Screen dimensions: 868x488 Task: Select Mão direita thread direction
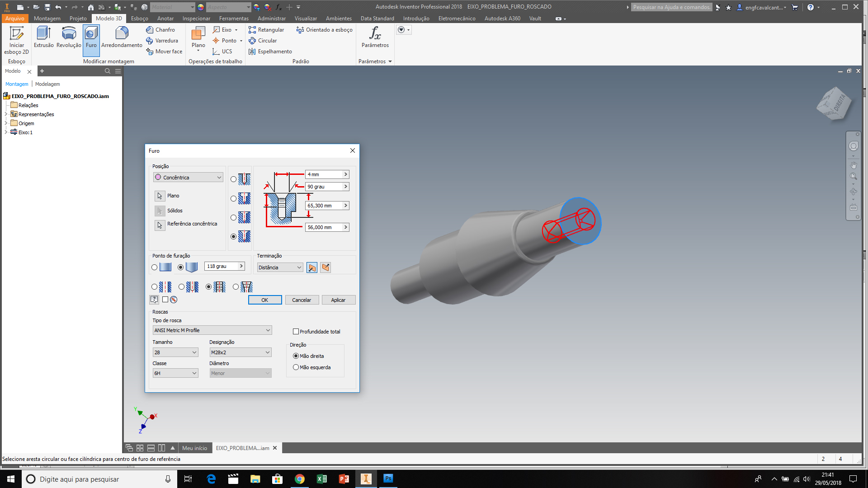(x=296, y=356)
